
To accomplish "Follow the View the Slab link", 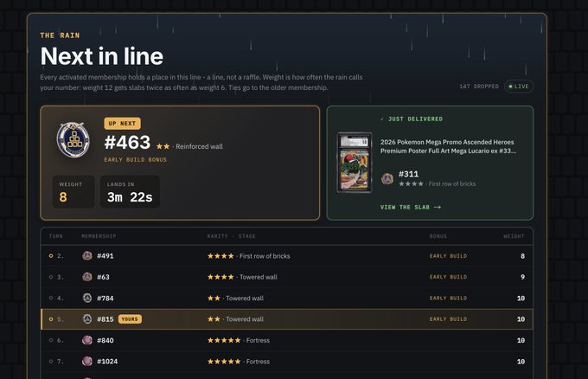I will [x=410, y=207].
